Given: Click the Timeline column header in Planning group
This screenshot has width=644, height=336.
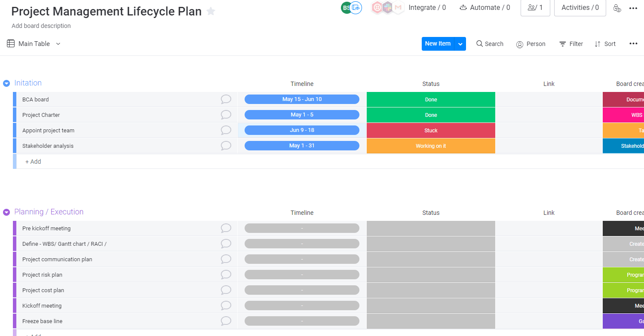Looking at the screenshot, I should [x=302, y=213].
